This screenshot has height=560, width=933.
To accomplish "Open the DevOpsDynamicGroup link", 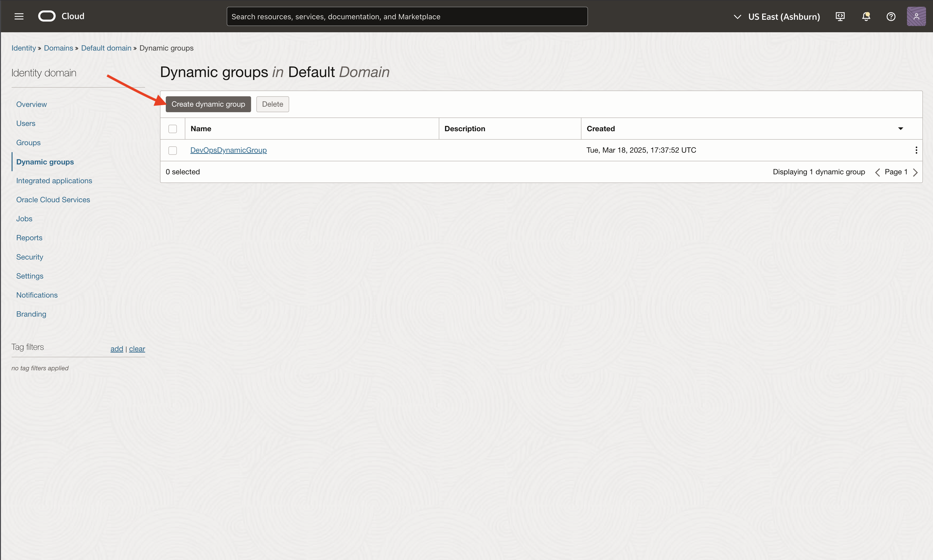I will [x=228, y=150].
